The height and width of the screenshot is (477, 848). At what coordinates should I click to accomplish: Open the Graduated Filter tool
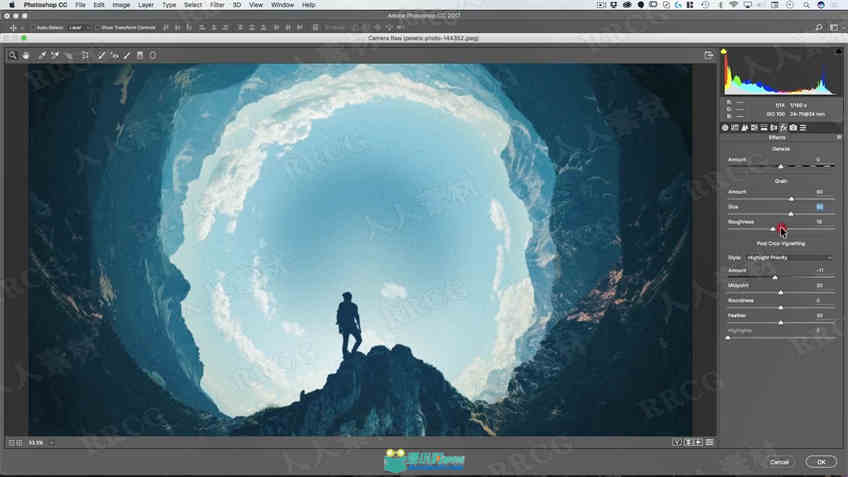[140, 55]
